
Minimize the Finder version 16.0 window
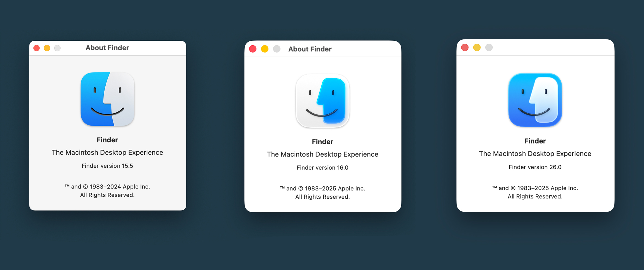tap(265, 49)
